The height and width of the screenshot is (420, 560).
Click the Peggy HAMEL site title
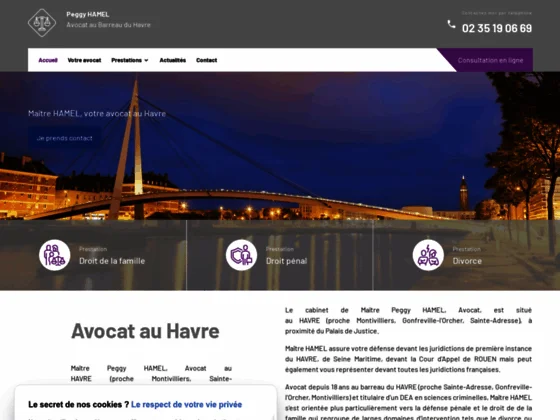click(88, 14)
